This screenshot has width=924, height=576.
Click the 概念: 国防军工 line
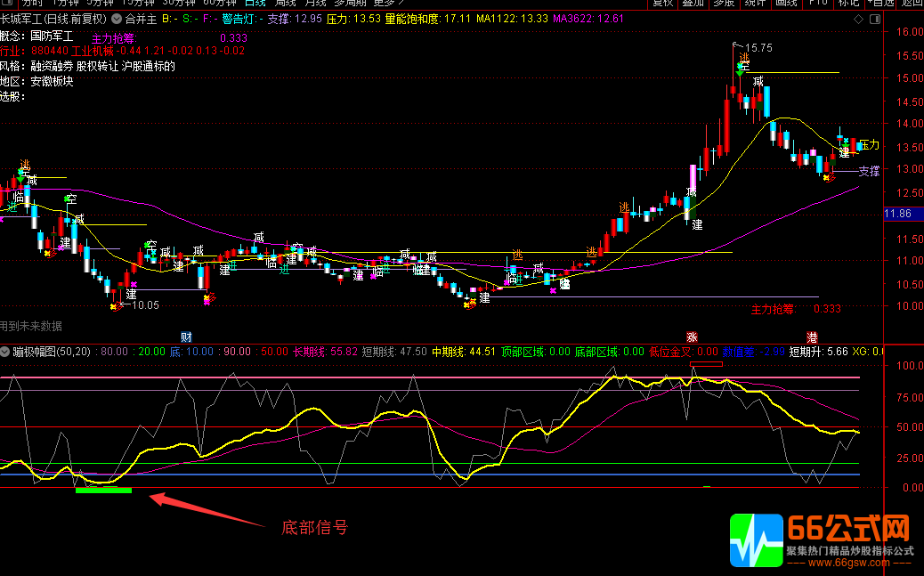click(x=36, y=37)
